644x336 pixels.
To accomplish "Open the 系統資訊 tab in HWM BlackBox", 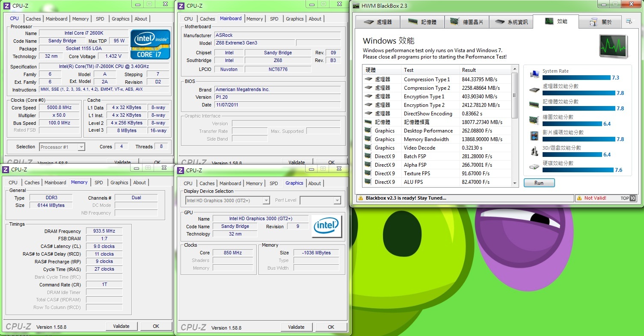I will pyautogui.click(x=511, y=22).
